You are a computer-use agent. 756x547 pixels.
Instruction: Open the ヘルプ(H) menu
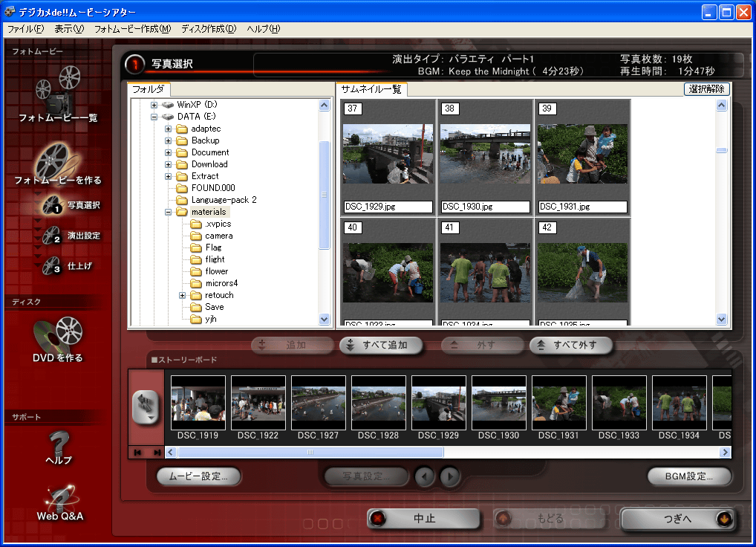tap(263, 29)
